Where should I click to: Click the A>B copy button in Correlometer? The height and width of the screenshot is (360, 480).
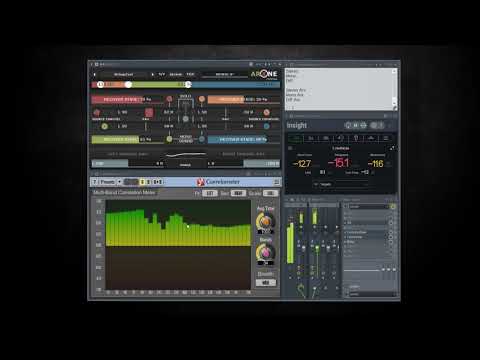pos(158,182)
